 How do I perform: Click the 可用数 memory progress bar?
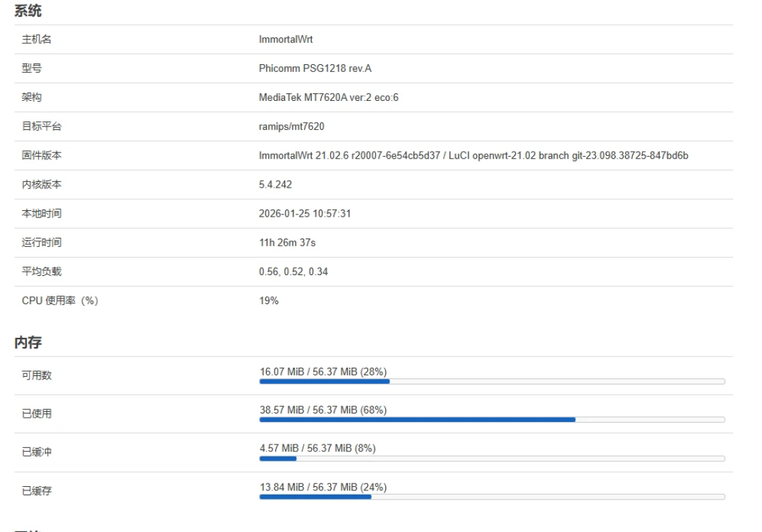point(492,382)
